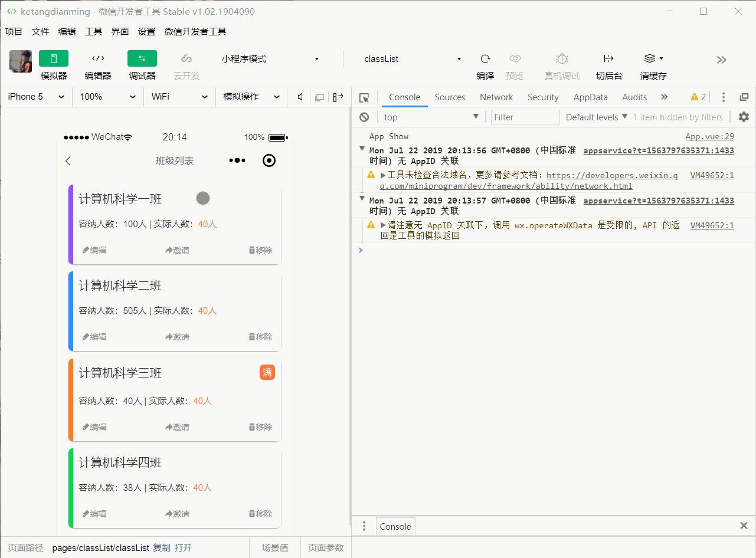
Task: Mute the simulator sound speaker icon
Action: (300, 97)
